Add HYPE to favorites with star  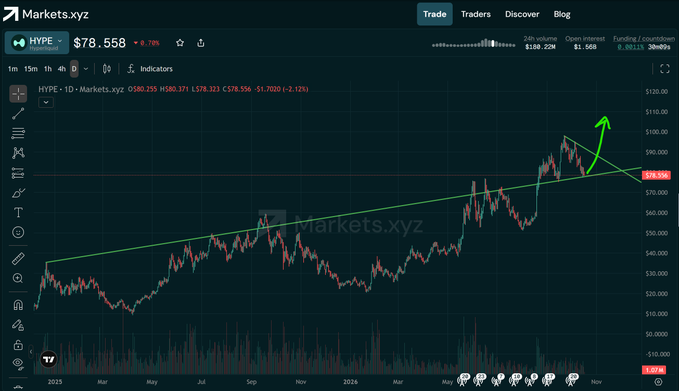click(180, 43)
